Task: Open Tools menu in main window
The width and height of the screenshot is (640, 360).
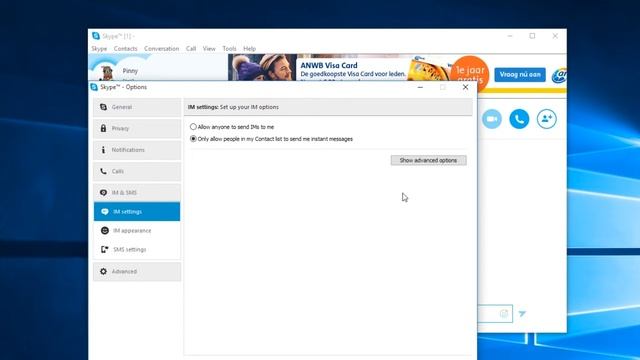Action: tap(229, 49)
